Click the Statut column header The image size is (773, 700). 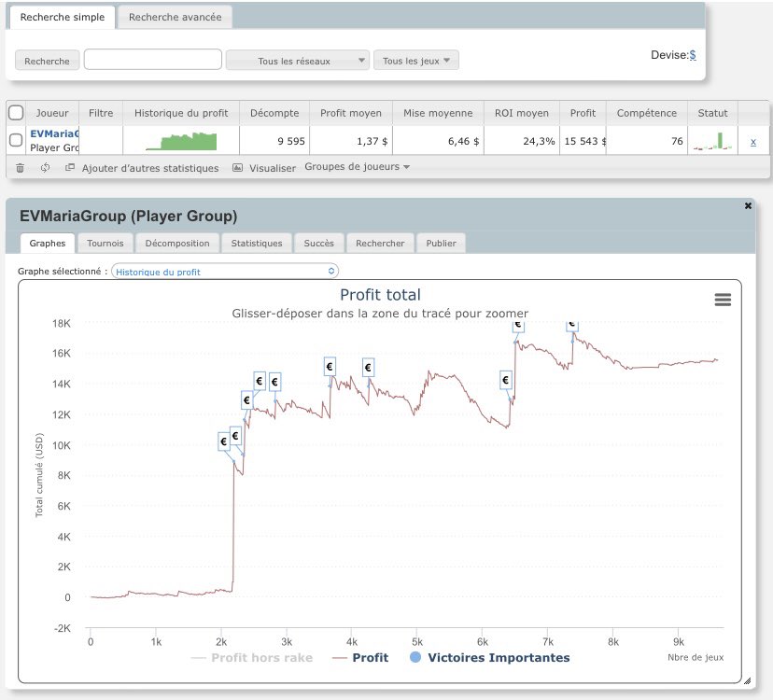[x=712, y=113]
